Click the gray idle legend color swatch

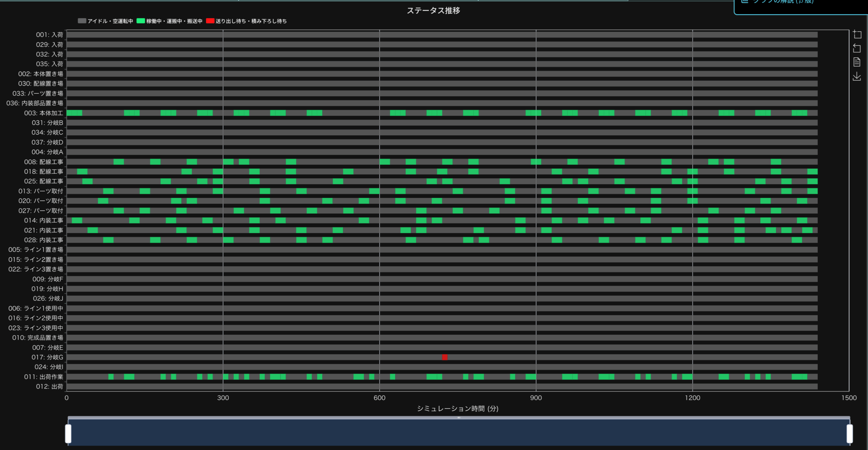tap(82, 21)
